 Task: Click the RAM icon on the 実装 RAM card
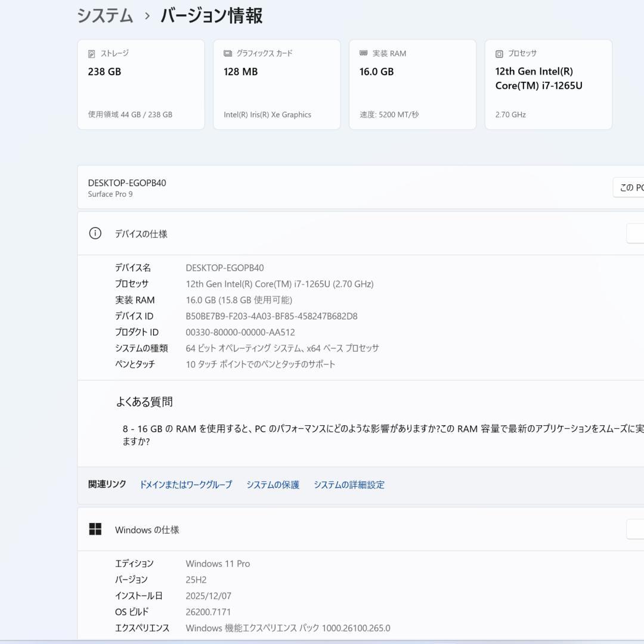coord(362,54)
